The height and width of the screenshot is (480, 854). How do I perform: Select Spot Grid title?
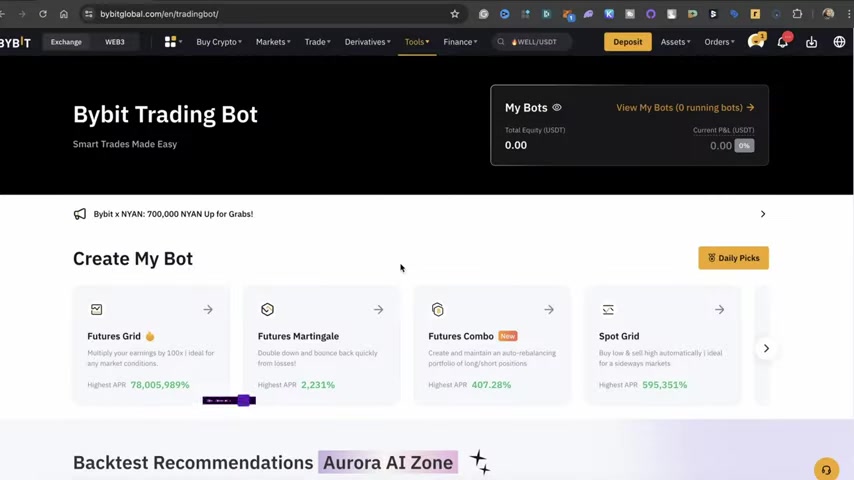(619, 336)
